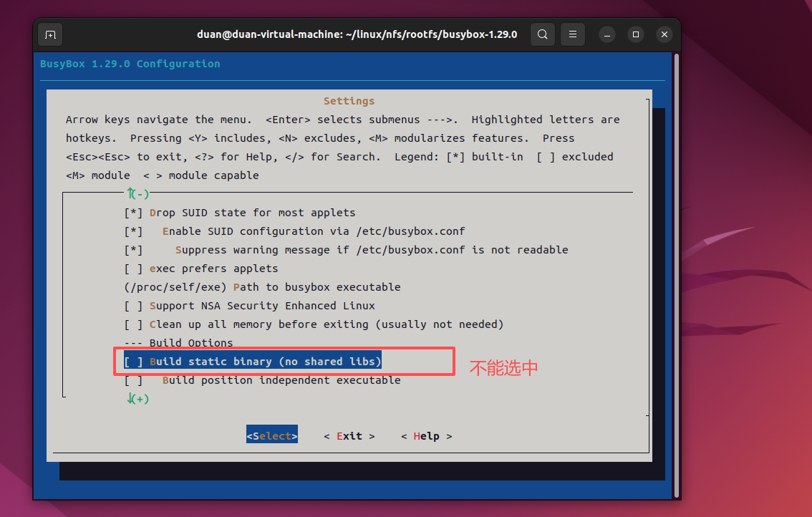Click the down-arrow (+) menu scroll indicator

[x=137, y=399]
